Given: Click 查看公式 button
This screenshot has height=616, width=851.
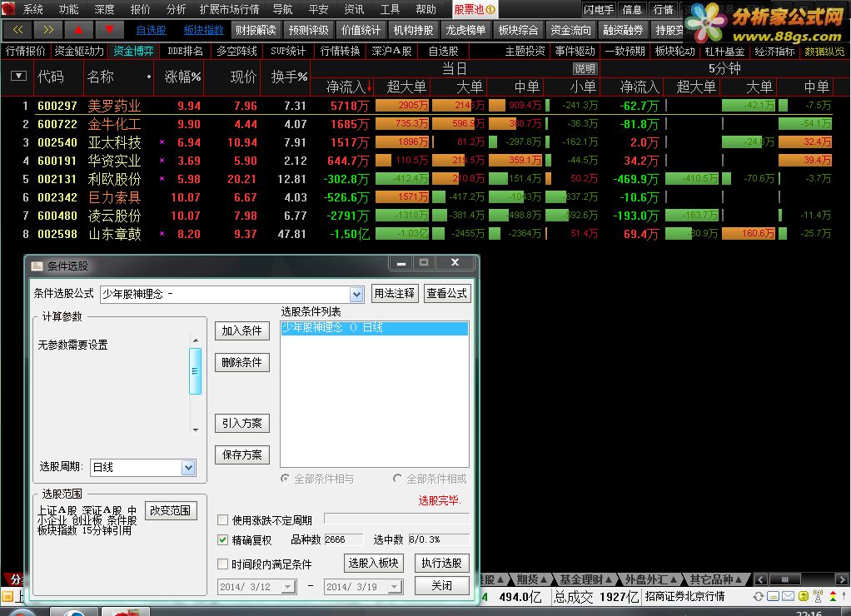Looking at the screenshot, I should pos(446,294).
